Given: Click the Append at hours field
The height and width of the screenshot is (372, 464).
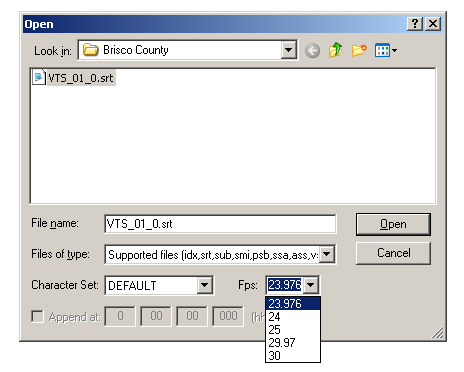Looking at the screenshot, I should pyautogui.click(x=120, y=316).
